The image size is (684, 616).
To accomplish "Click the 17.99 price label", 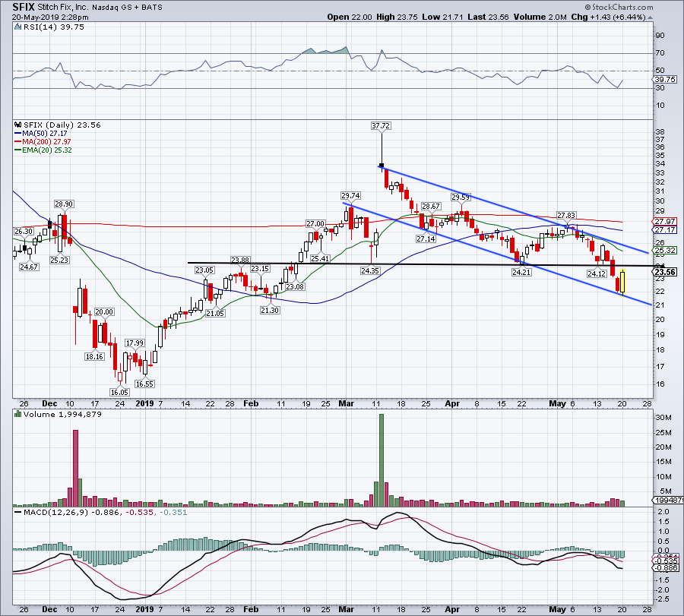I will [135, 343].
